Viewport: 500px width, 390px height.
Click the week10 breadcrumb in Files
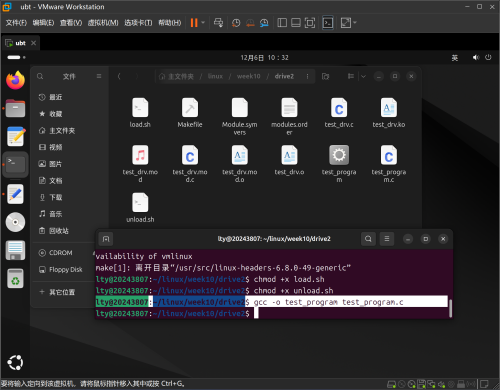(x=249, y=76)
